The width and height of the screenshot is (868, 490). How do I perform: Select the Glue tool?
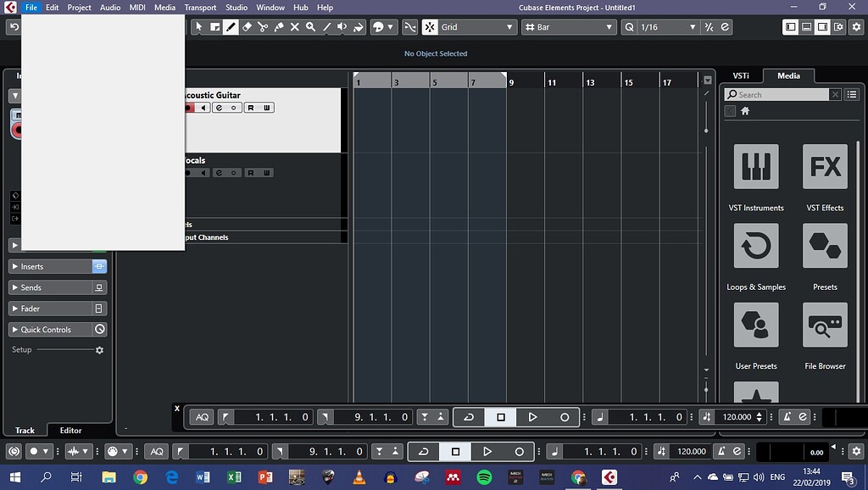coord(279,26)
